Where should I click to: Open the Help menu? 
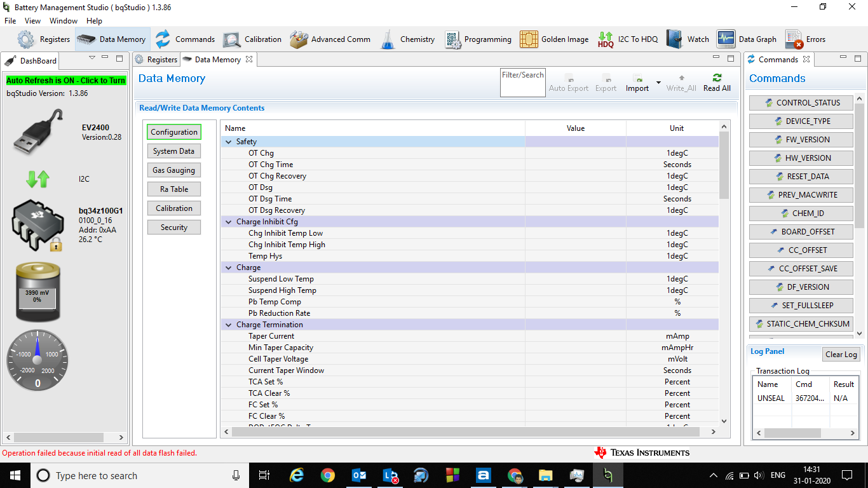pyautogui.click(x=94, y=21)
